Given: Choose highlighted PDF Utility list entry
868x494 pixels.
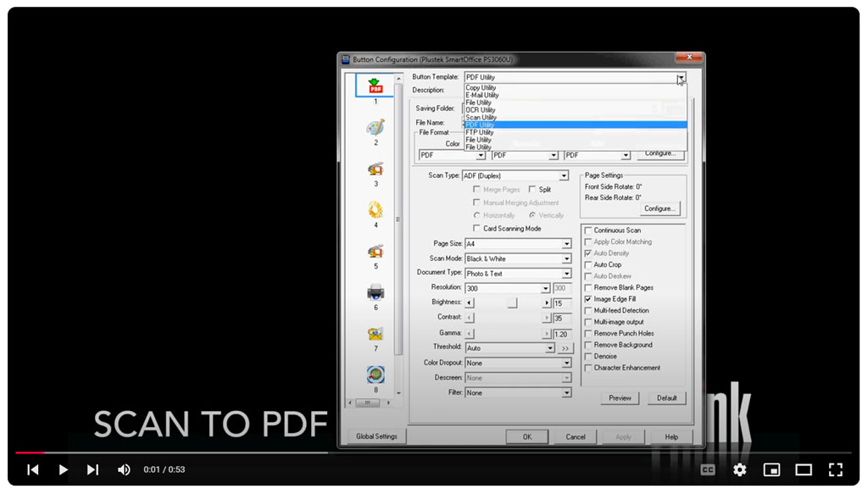Looking at the screenshot, I should (576, 125).
